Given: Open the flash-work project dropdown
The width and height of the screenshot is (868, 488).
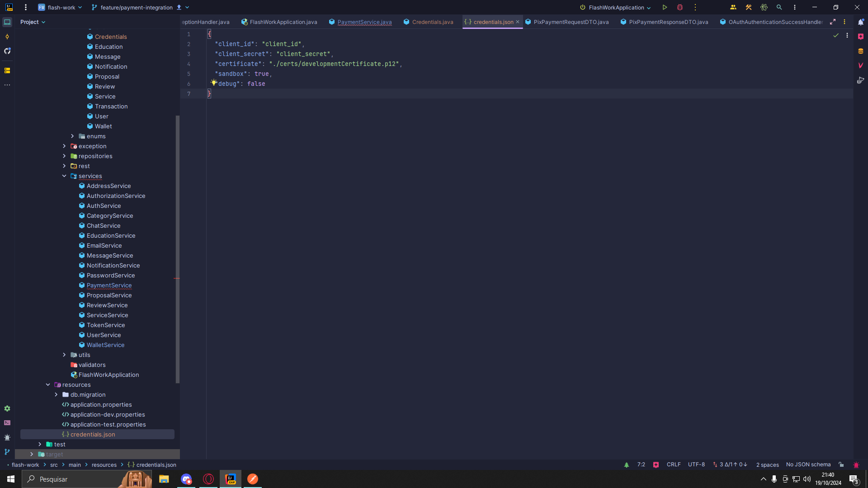Looking at the screenshot, I should coord(60,7).
